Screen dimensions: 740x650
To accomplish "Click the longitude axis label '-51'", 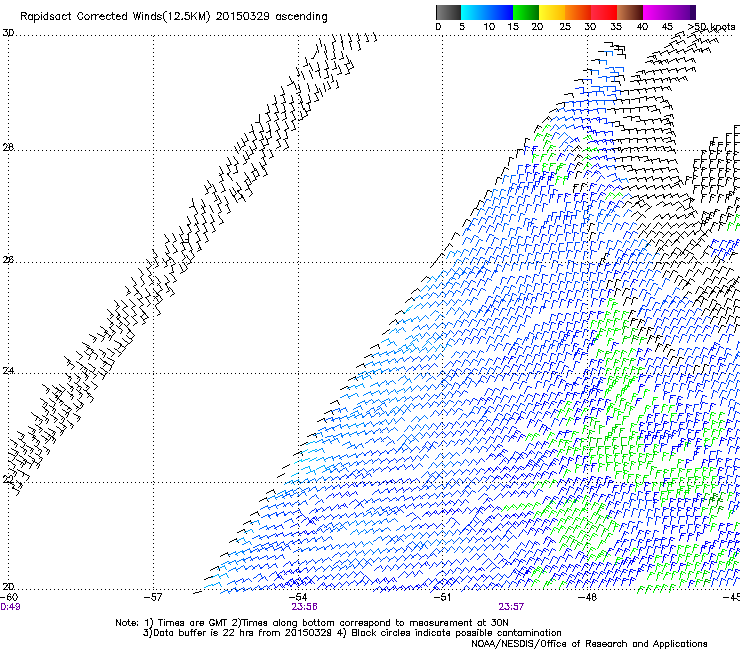I will pos(442,597).
